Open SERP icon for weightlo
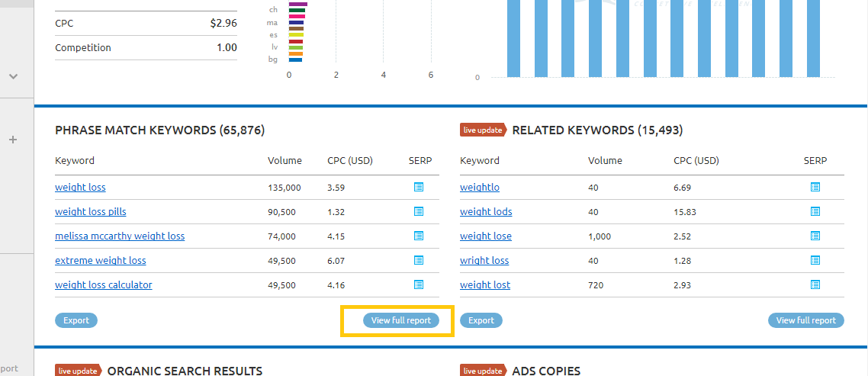The width and height of the screenshot is (868, 376). 815,187
